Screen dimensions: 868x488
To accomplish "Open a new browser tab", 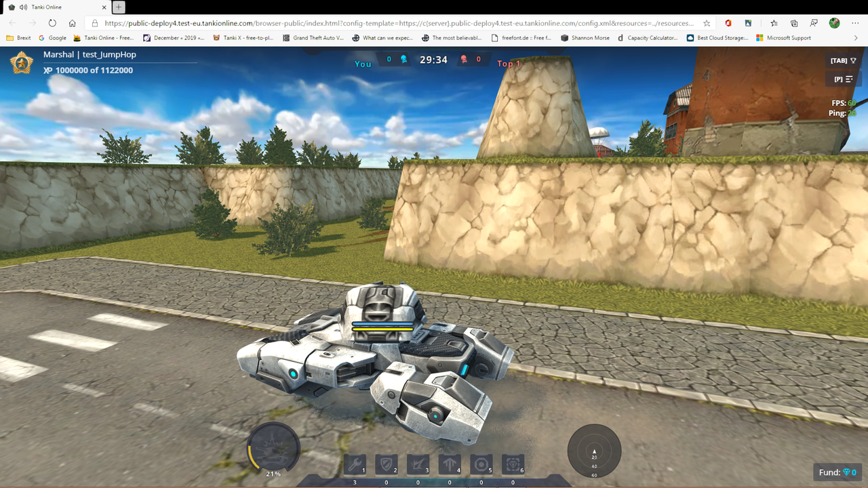I will coord(118,8).
